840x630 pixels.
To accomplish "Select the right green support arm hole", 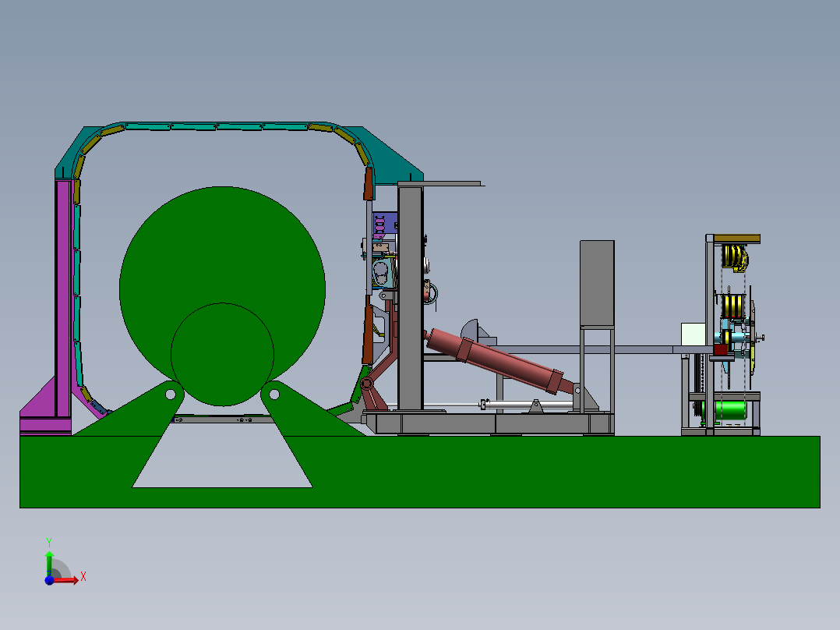I will pyautogui.click(x=274, y=395).
